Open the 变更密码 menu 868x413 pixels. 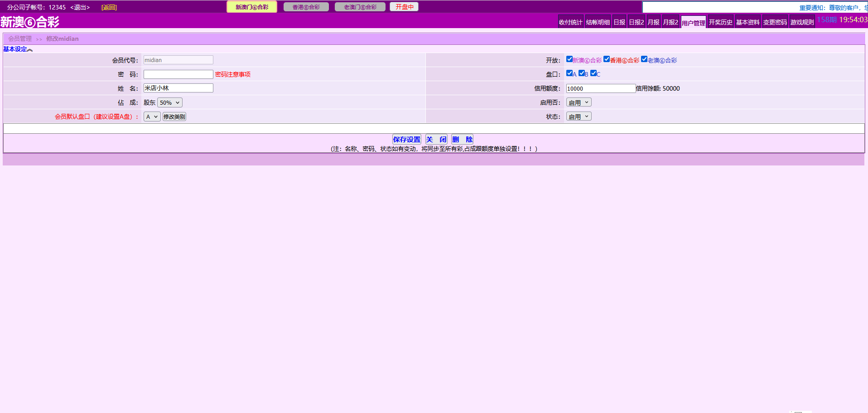(775, 22)
